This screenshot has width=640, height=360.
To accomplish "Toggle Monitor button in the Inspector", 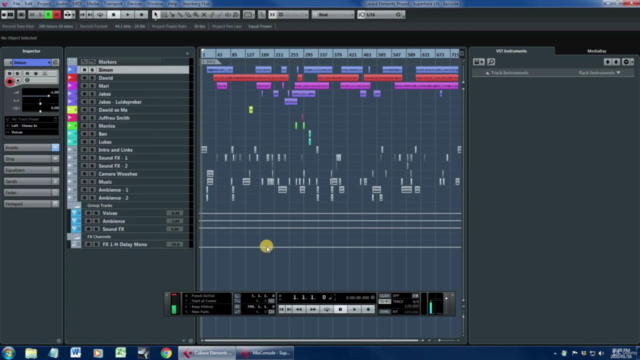I will [18, 80].
